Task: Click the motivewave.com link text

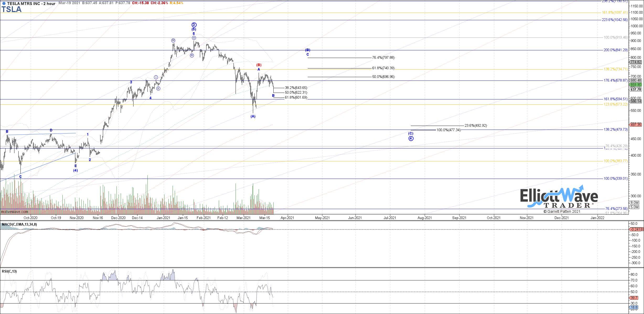Action: (14, 212)
